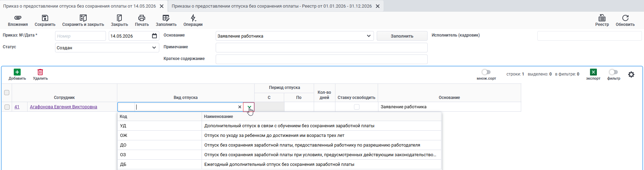Viewport: 644px width, 170px height.
Task: Check the row checkbox for employee 41
Action: [7, 107]
